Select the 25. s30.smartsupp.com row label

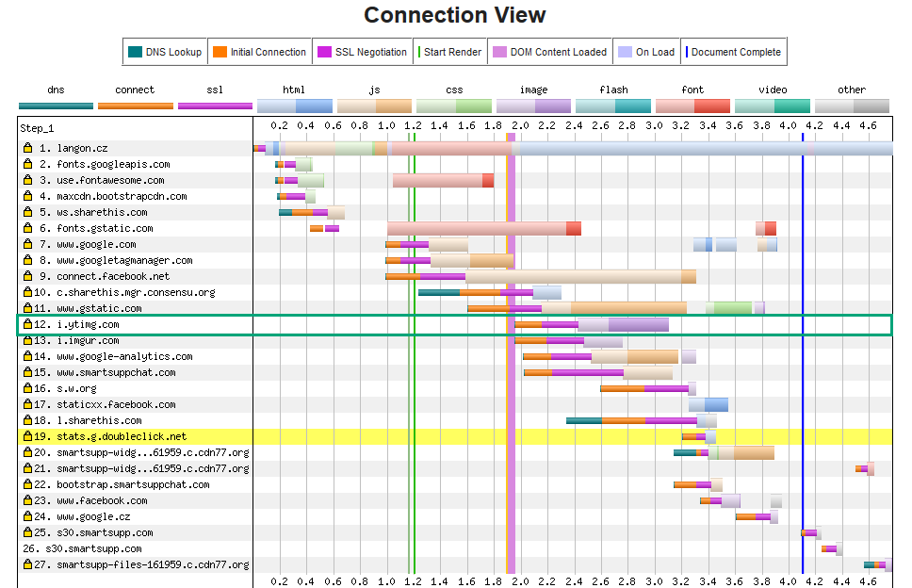(x=93, y=532)
